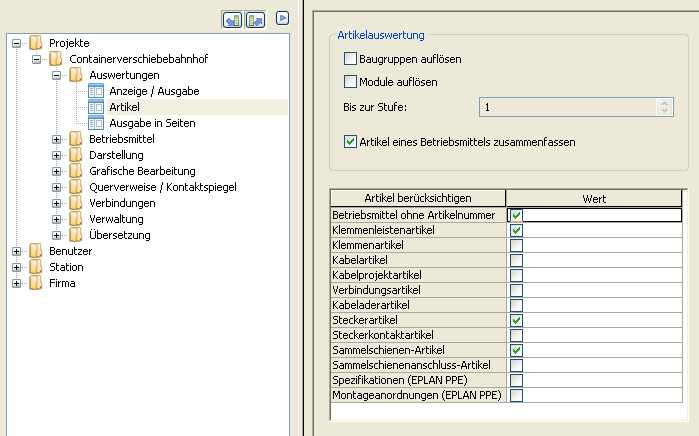The image size is (699, 436).
Task: Select the Übersetzung tree item
Action: (119, 235)
